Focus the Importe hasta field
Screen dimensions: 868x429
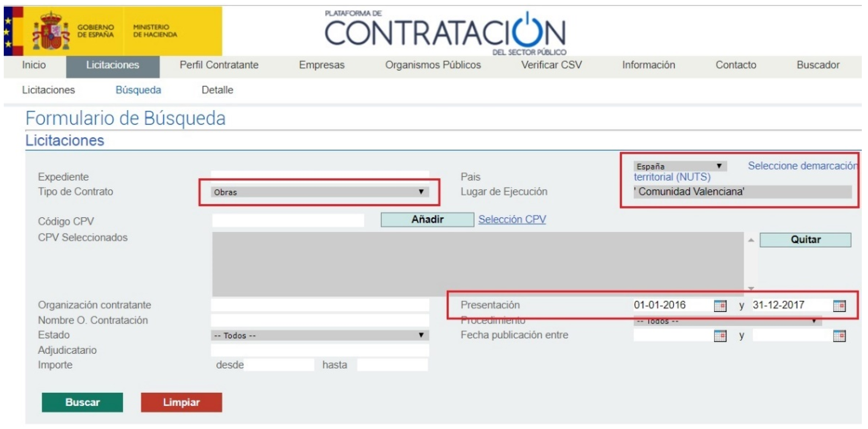(393, 365)
